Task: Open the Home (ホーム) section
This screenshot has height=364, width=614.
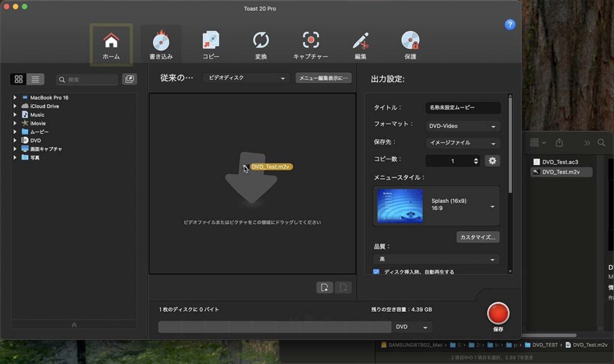Action: coord(111,45)
